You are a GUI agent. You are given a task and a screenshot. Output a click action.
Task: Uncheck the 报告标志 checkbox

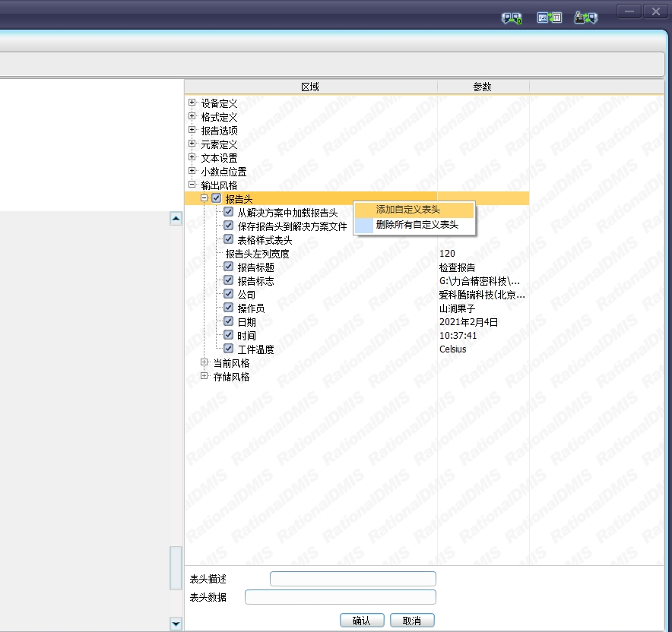[228, 280]
